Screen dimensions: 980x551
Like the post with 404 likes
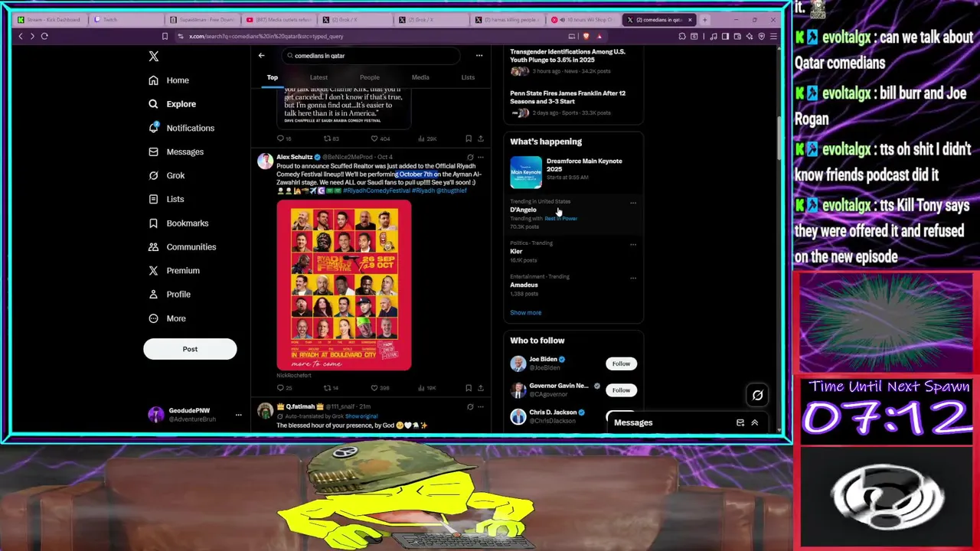pos(380,139)
